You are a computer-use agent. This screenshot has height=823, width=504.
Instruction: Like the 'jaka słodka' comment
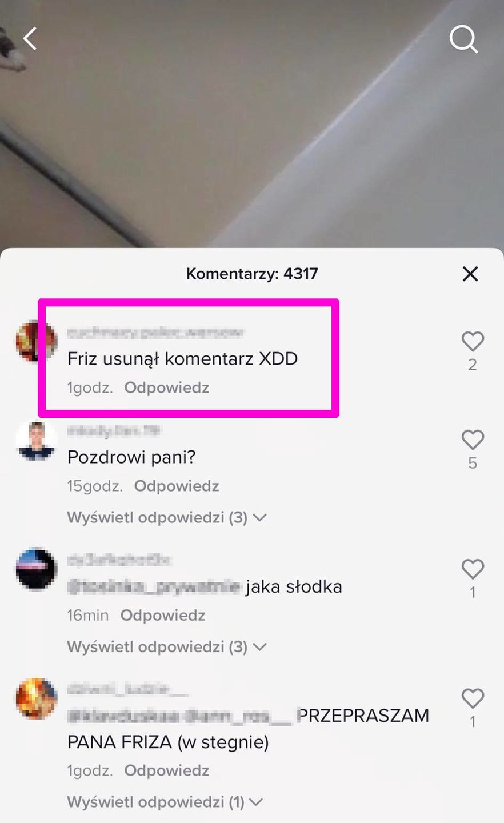(x=473, y=569)
